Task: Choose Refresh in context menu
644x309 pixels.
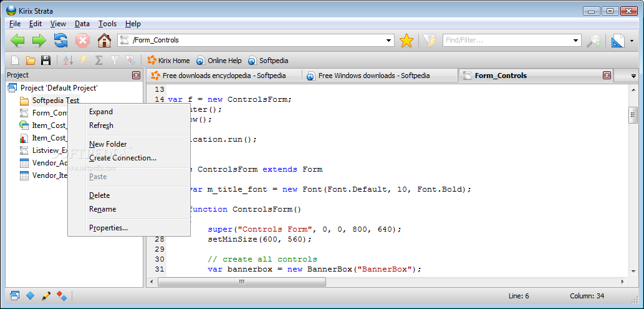Action: tap(128, 125)
